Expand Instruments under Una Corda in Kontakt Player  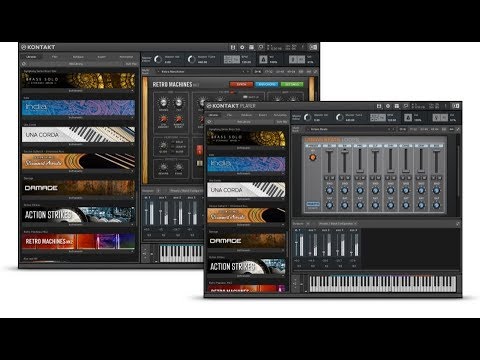(246, 199)
